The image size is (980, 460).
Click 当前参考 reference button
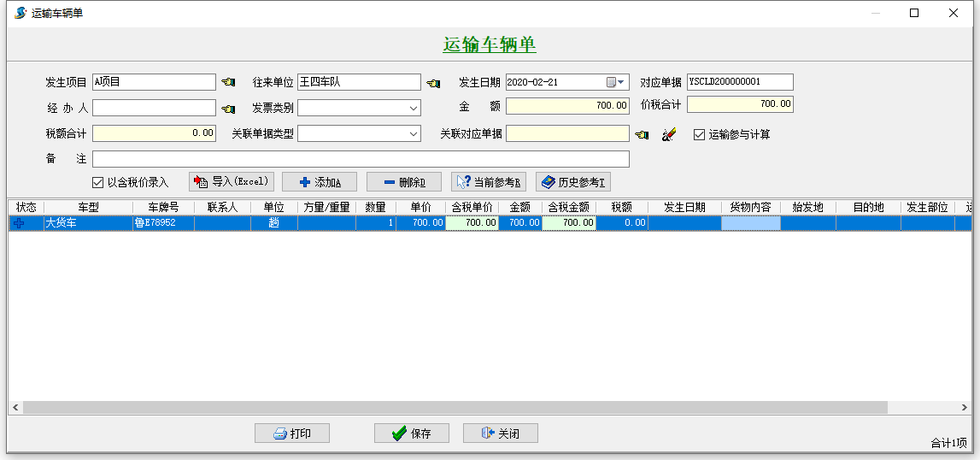point(489,182)
